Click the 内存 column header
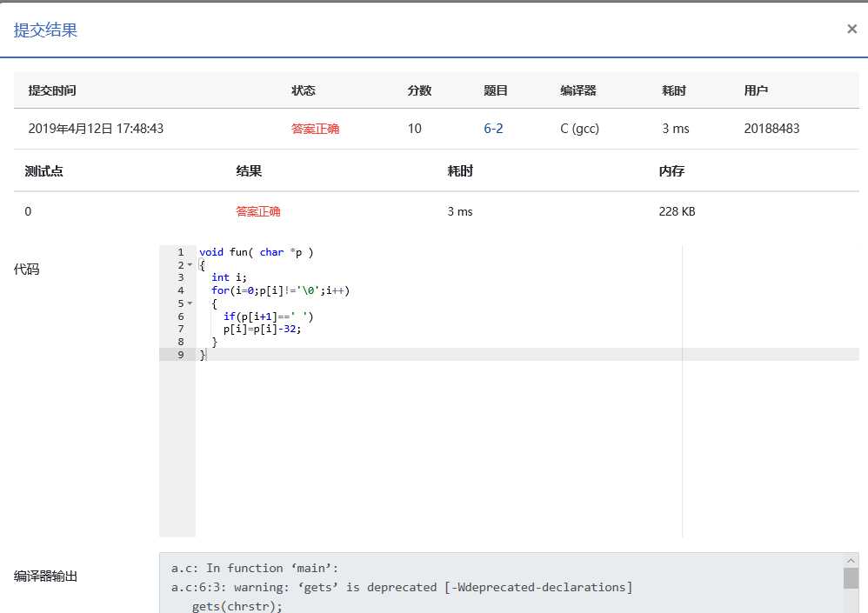The width and height of the screenshot is (868, 613). click(x=671, y=171)
